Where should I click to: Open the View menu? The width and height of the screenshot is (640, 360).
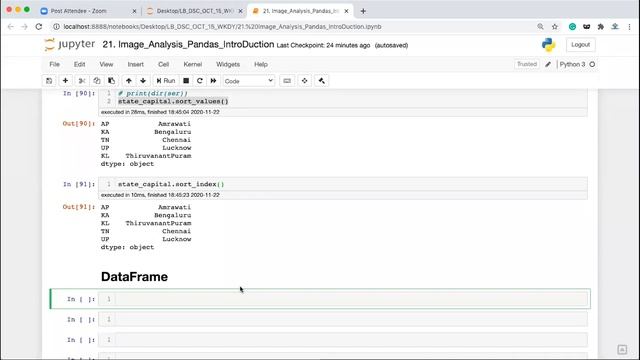coord(106,64)
